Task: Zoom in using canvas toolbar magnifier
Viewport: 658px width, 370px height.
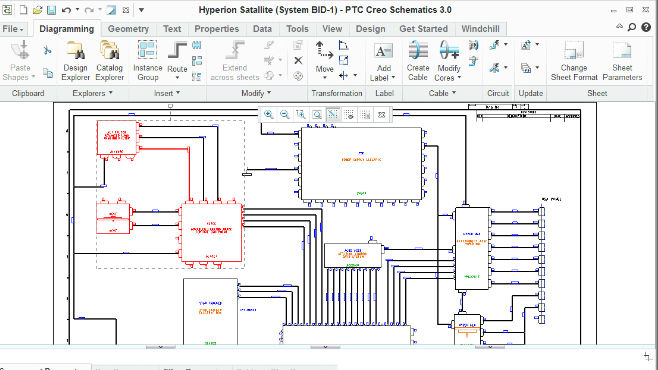Action: 269,115
